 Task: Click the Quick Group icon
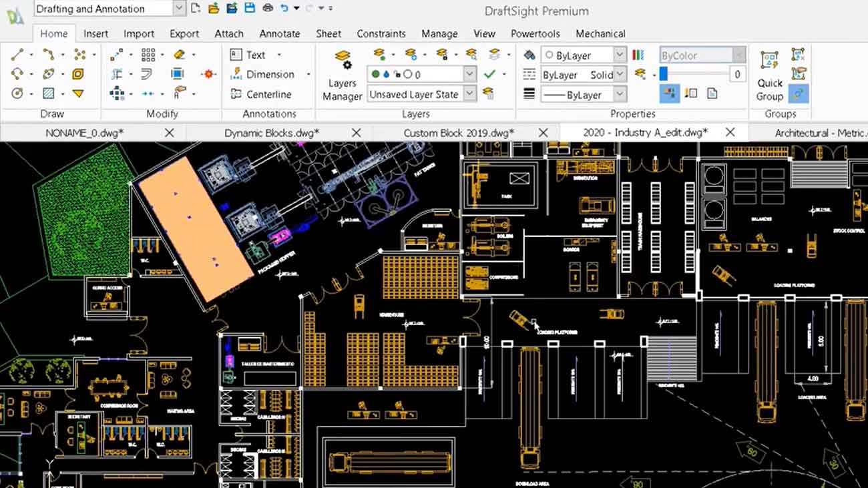click(769, 75)
